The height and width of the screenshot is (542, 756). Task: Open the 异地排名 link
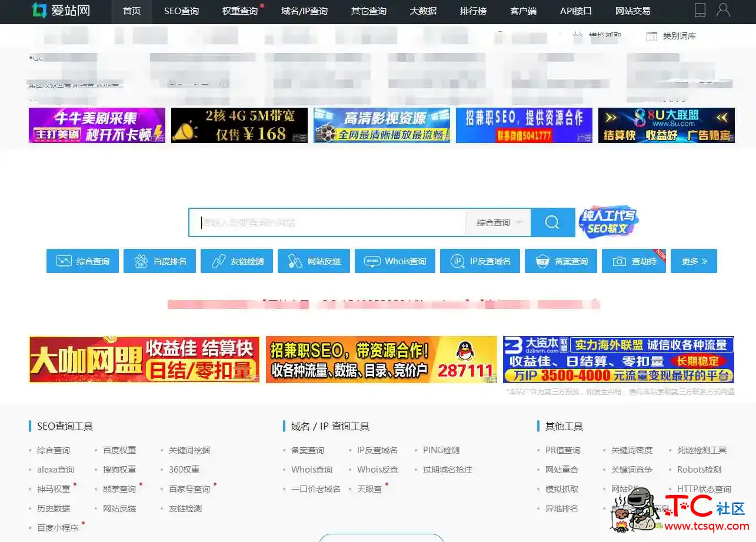pos(562,508)
